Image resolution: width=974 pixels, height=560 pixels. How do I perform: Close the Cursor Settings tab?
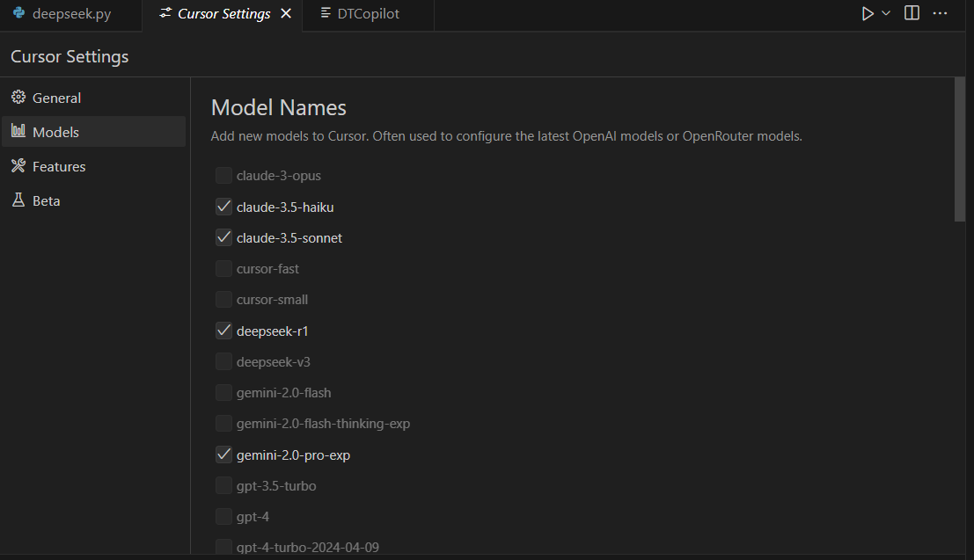pyautogui.click(x=285, y=14)
